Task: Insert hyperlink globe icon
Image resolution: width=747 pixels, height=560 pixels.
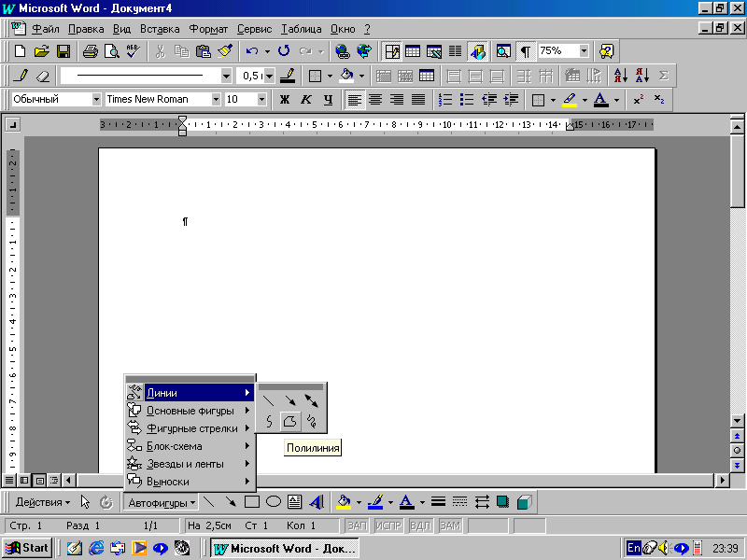Action: pyautogui.click(x=342, y=51)
